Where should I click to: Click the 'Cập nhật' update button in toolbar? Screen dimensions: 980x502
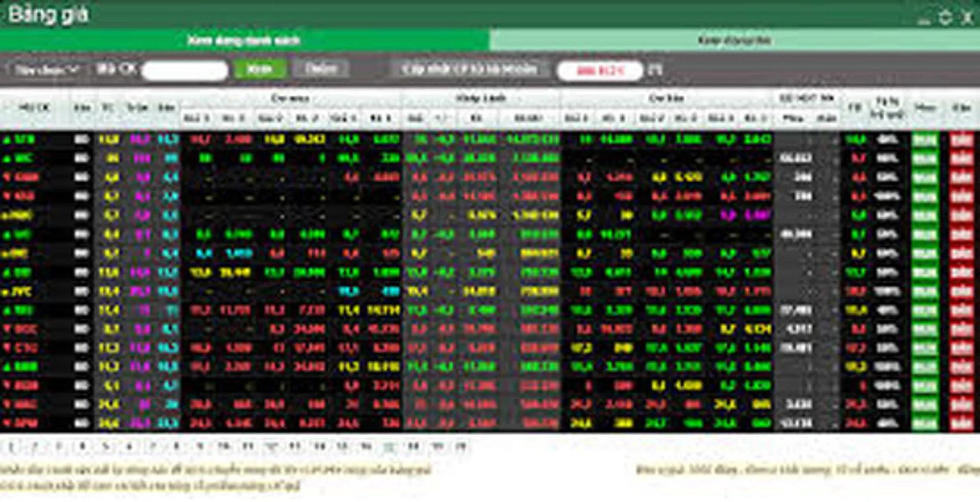470,69
